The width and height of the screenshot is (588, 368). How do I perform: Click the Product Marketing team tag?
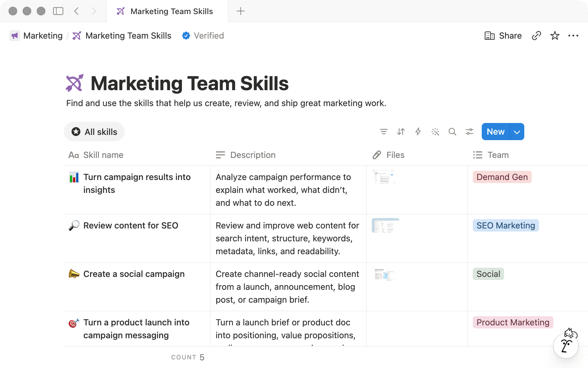pyautogui.click(x=513, y=322)
